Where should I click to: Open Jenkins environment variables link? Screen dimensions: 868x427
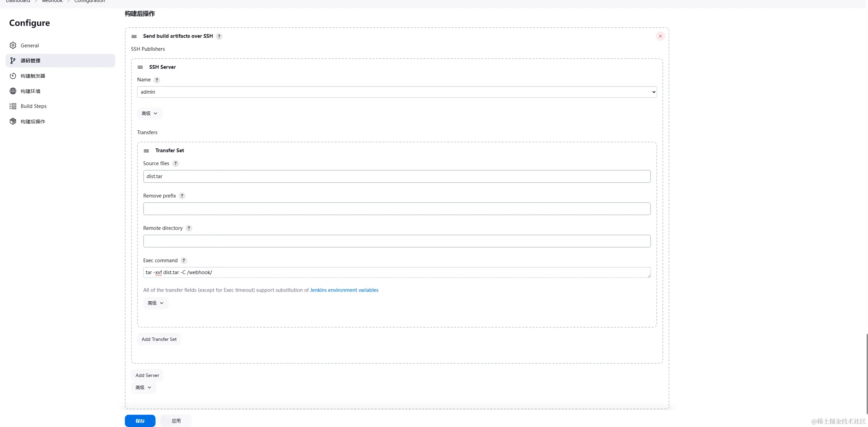point(344,290)
